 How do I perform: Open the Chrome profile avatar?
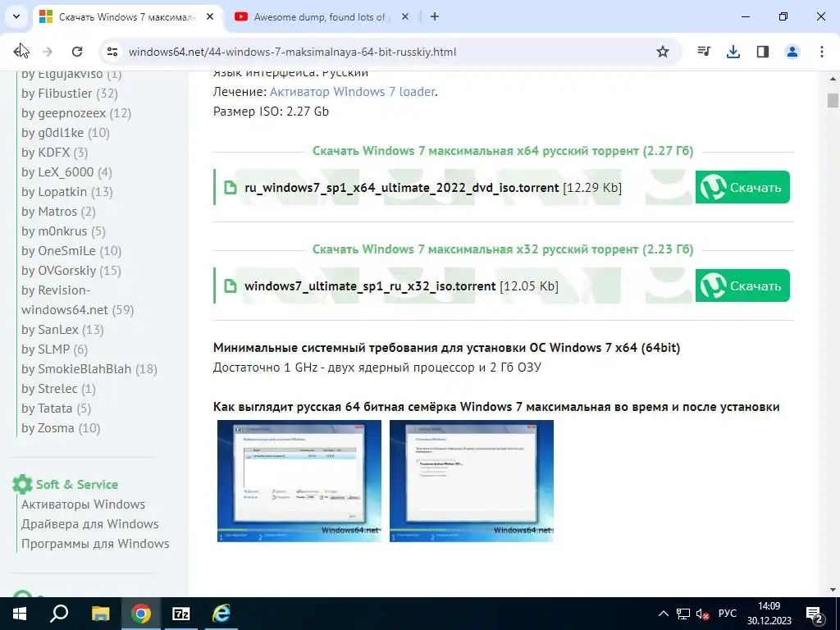click(x=792, y=52)
